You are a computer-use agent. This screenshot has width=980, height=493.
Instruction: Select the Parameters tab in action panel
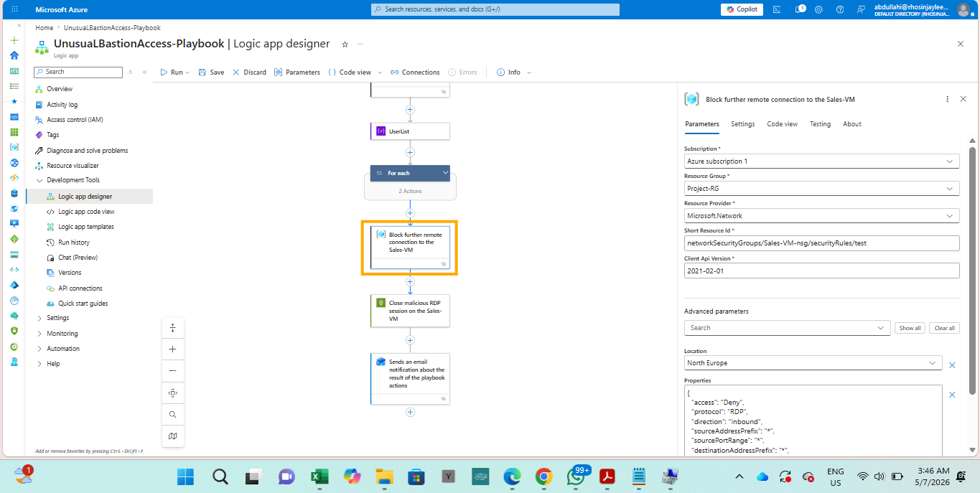(x=701, y=124)
